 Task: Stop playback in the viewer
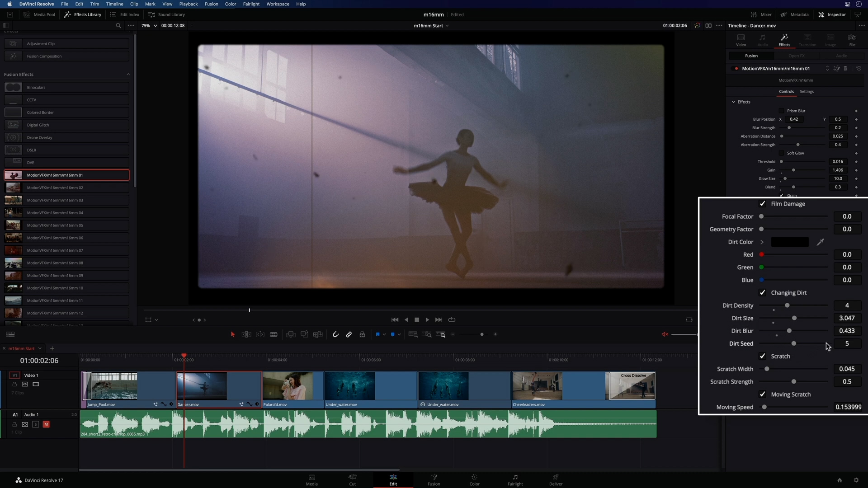click(x=417, y=320)
